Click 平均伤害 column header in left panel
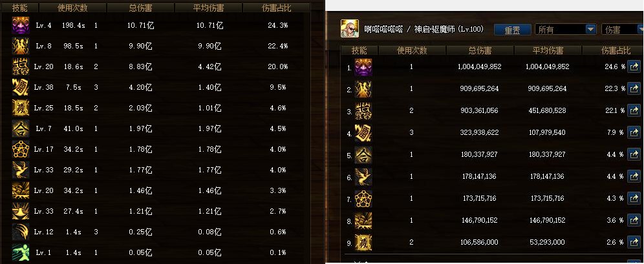 (x=208, y=8)
